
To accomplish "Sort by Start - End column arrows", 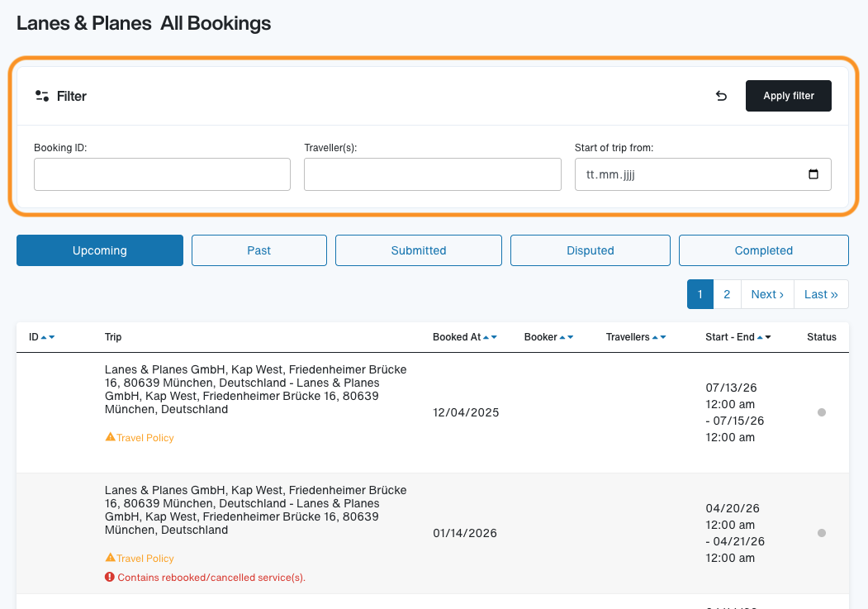I will point(764,337).
